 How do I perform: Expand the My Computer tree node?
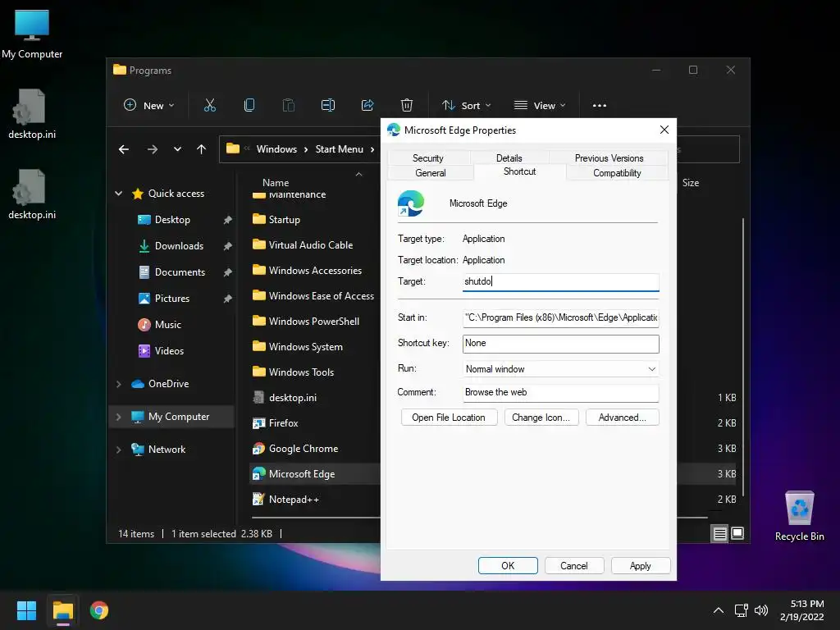pyautogui.click(x=118, y=417)
